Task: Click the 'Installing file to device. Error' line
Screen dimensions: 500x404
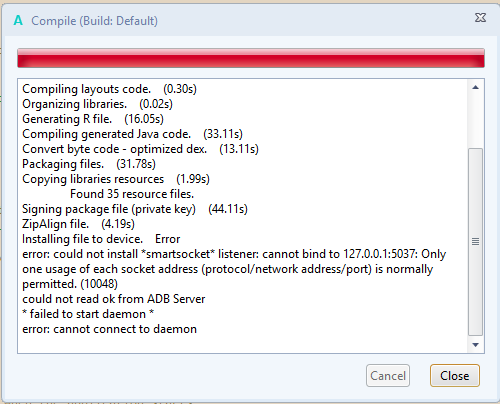Action: [x=101, y=239]
